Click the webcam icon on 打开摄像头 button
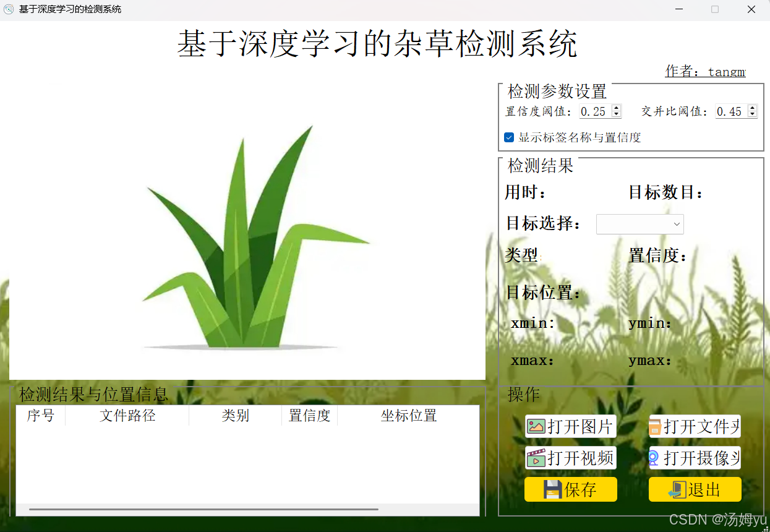This screenshot has height=532, width=770. coord(654,458)
